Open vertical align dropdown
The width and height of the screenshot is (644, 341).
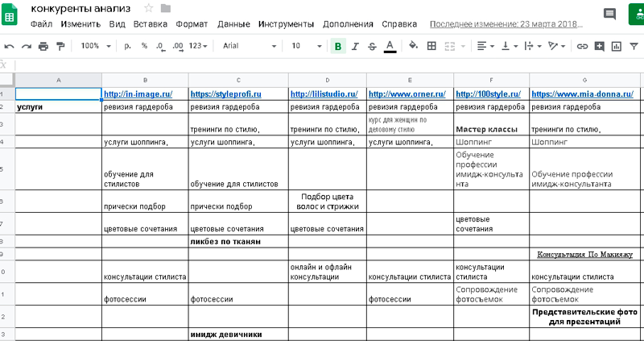[510, 46]
